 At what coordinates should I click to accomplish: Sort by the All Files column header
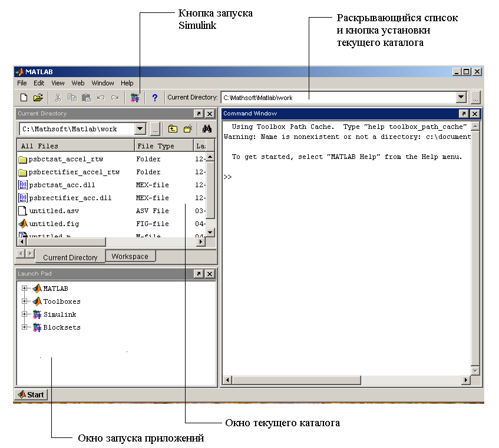pyautogui.click(x=76, y=146)
